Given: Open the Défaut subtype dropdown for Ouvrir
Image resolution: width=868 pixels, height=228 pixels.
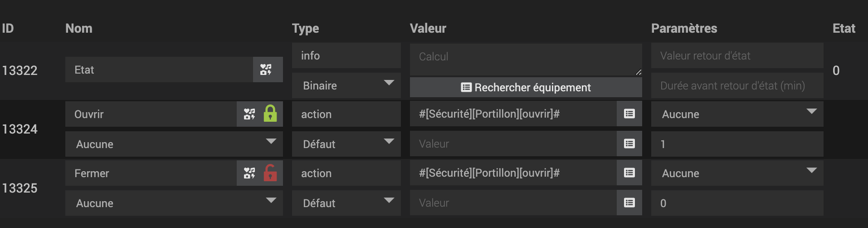Looking at the screenshot, I should coord(346,144).
